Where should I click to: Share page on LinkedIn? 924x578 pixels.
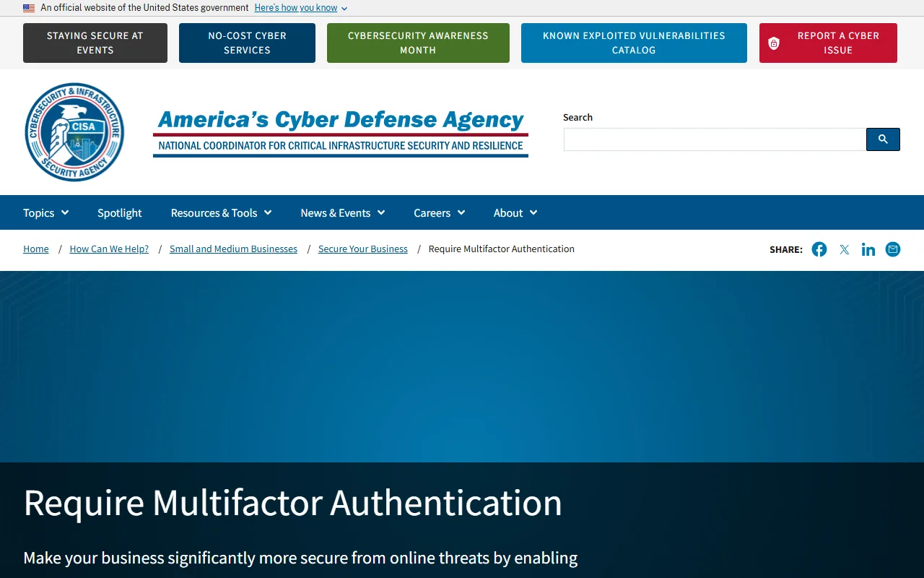868,249
